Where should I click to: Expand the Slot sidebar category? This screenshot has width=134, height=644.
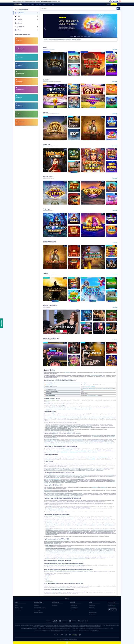[37, 16]
